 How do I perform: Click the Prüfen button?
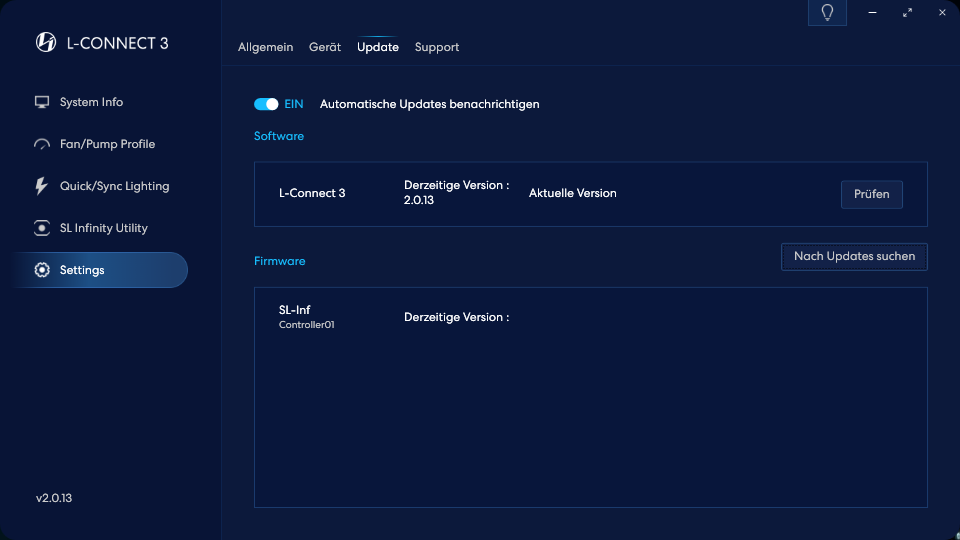[x=871, y=194]
